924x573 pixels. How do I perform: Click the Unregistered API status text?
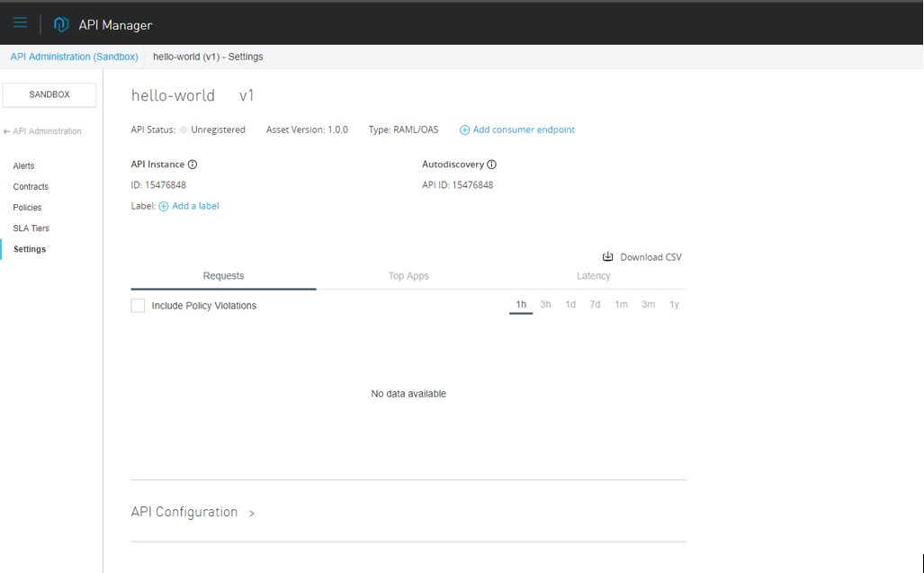tap(218, 130)
